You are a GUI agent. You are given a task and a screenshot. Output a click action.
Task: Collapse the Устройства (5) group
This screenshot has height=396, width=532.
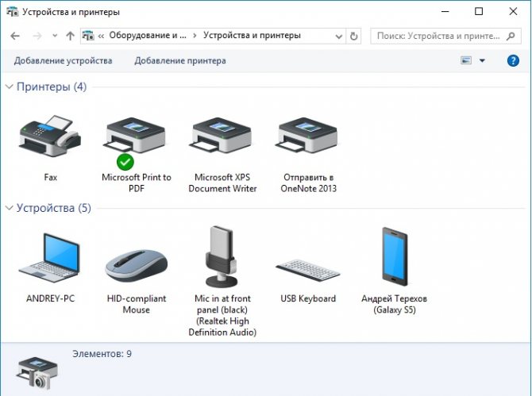click(x=10, y=208)
